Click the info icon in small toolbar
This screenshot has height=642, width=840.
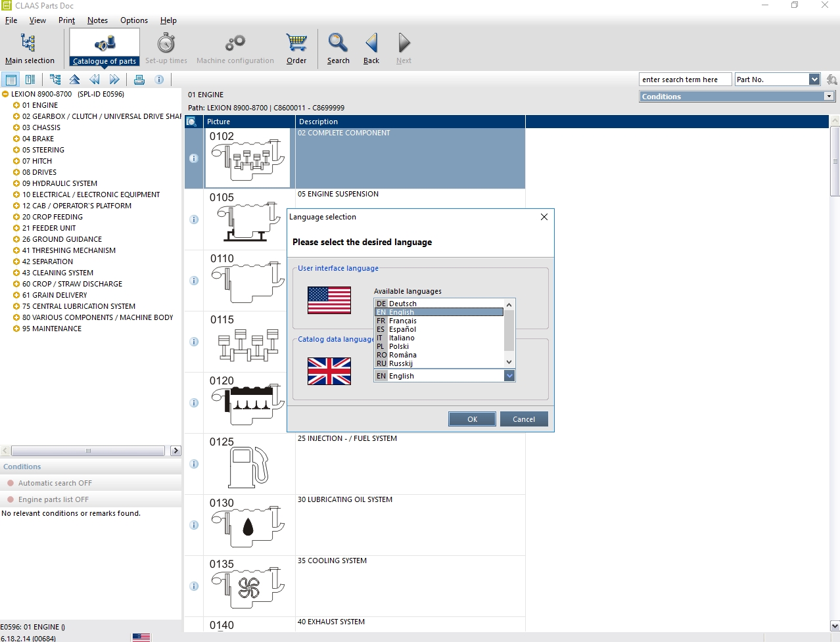pyautogui.click(x=159, y=80)
